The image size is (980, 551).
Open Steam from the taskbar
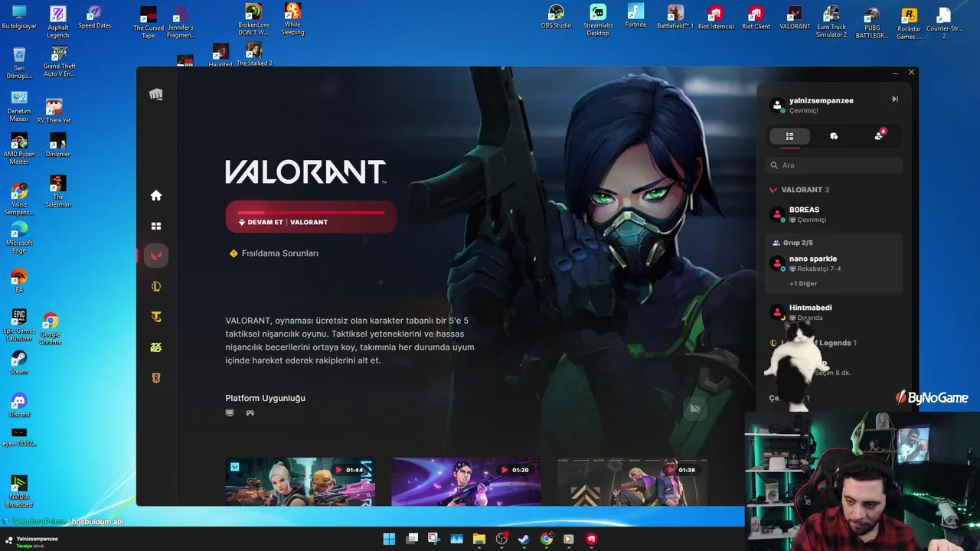click(524, 539)
